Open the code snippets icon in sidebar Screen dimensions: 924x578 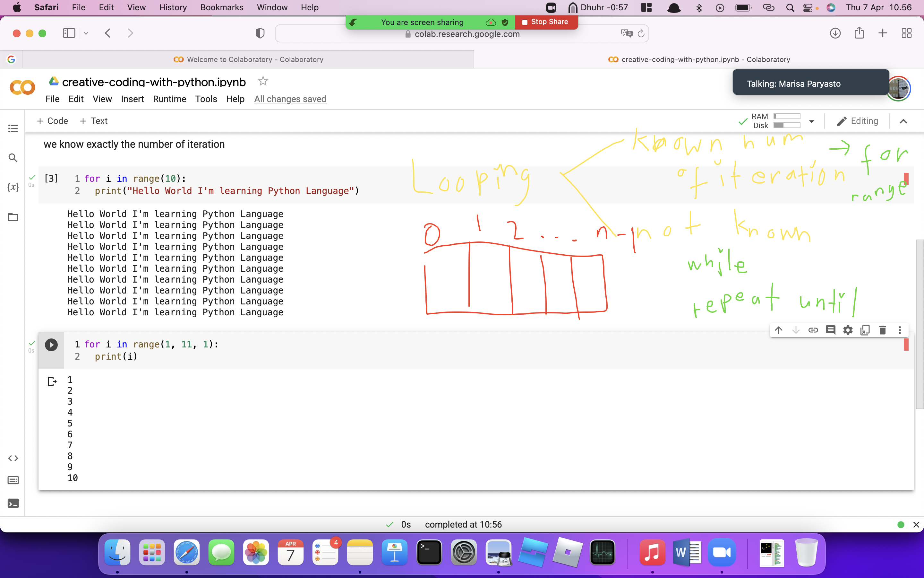[13, 458]
